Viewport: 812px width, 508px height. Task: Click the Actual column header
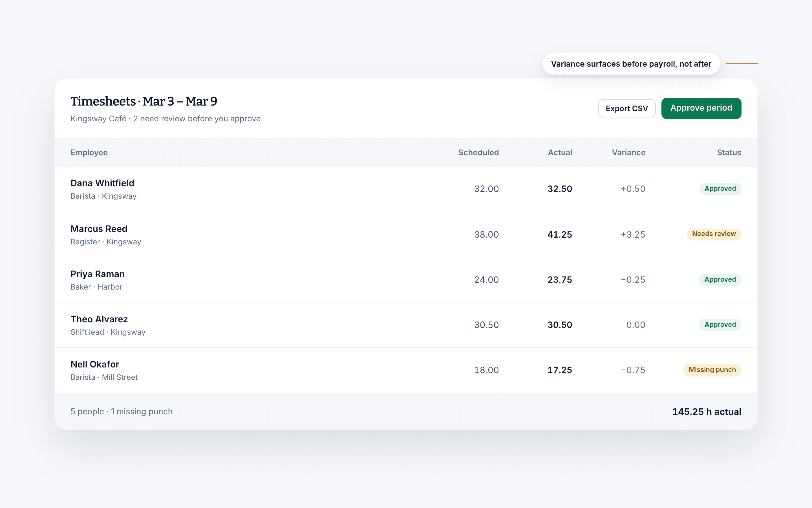(x=560, y=152)
